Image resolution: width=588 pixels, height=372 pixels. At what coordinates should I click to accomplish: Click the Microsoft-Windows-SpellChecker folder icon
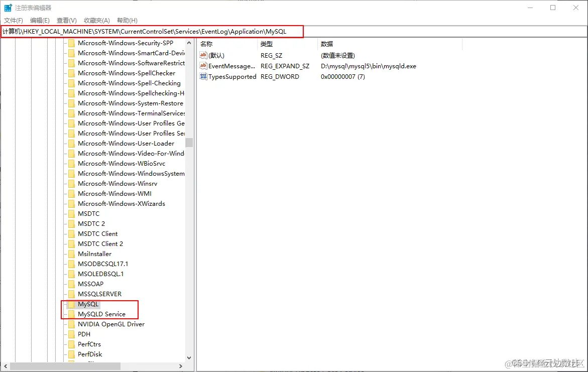(x=71, y=73)
